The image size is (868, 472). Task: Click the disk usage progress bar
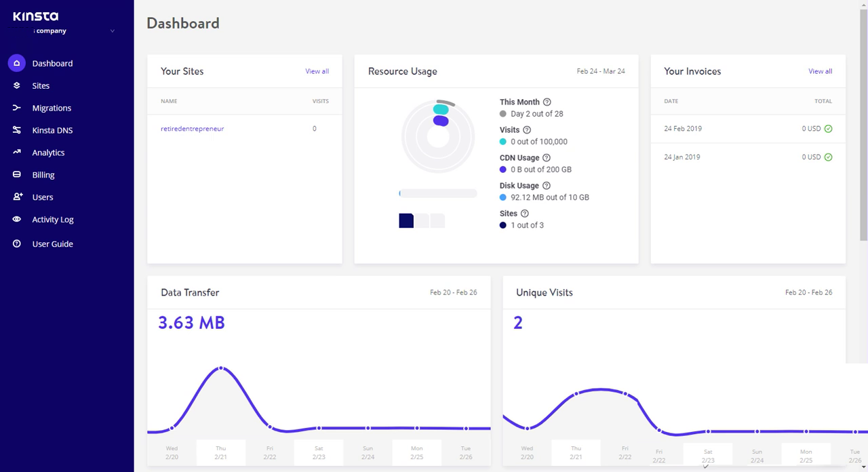pyautogui.click(x=437, y=193)
